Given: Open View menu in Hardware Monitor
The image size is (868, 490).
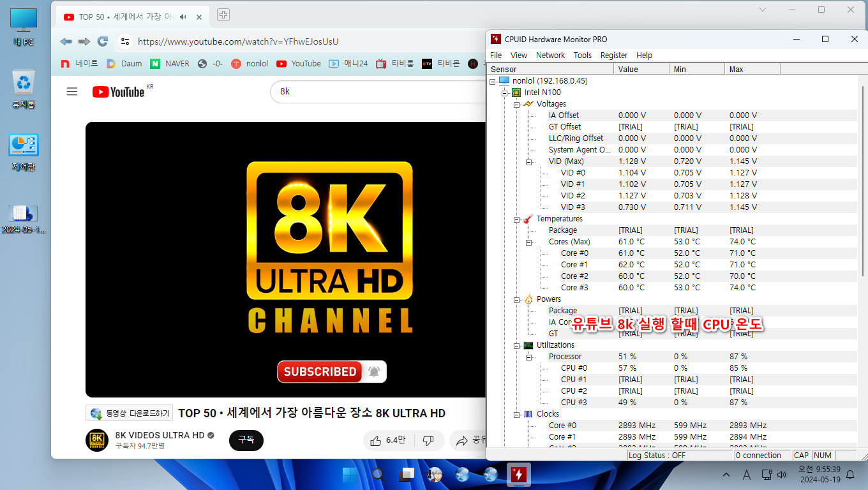Looking at the screenshot, I should 519,56.
